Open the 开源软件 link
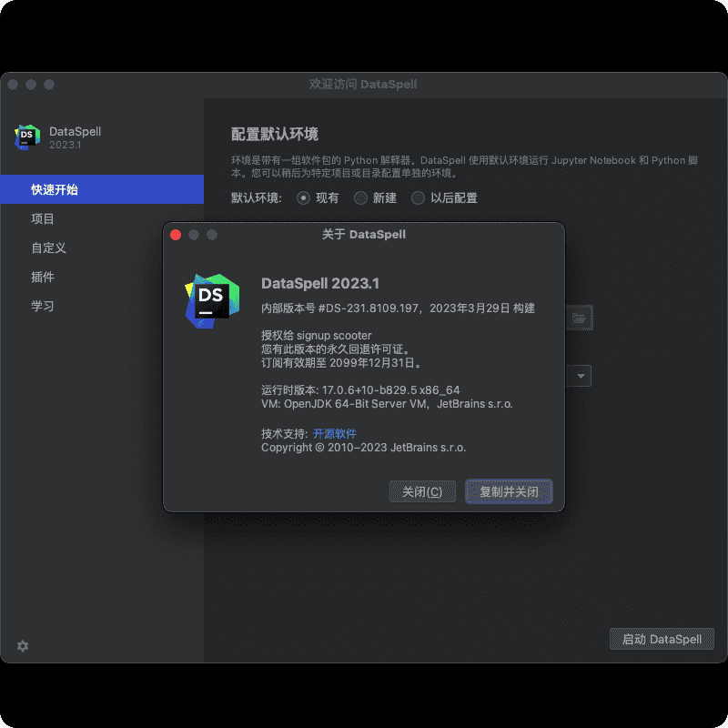This screenshot has width=728, height=728. [334, 434]
